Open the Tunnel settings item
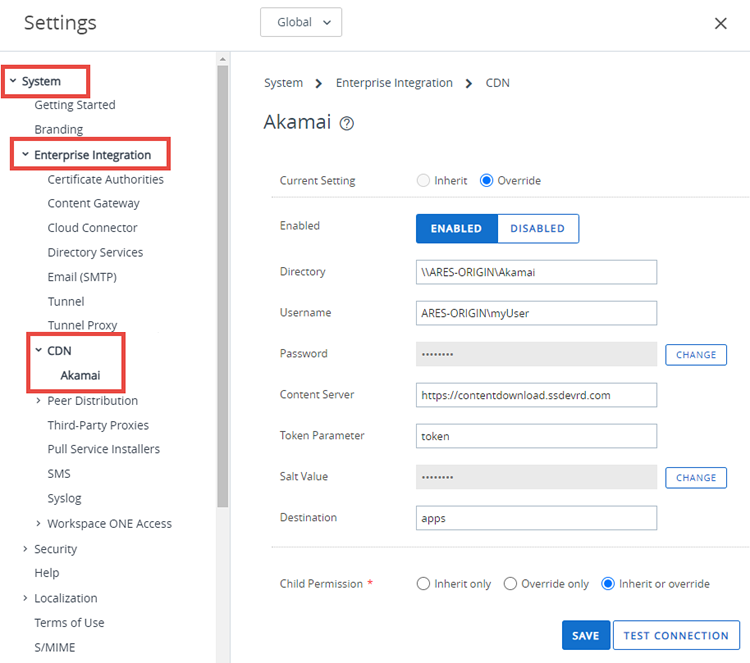 66,301
